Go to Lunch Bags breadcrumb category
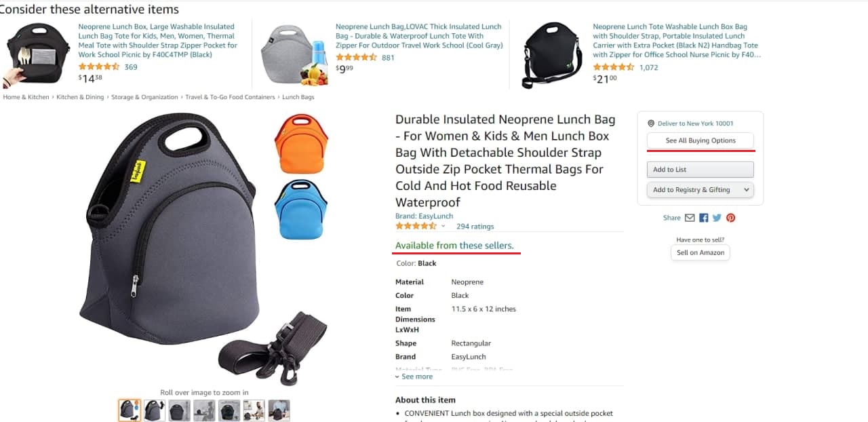This screenshot has height=422, width=868. (298, 97)
